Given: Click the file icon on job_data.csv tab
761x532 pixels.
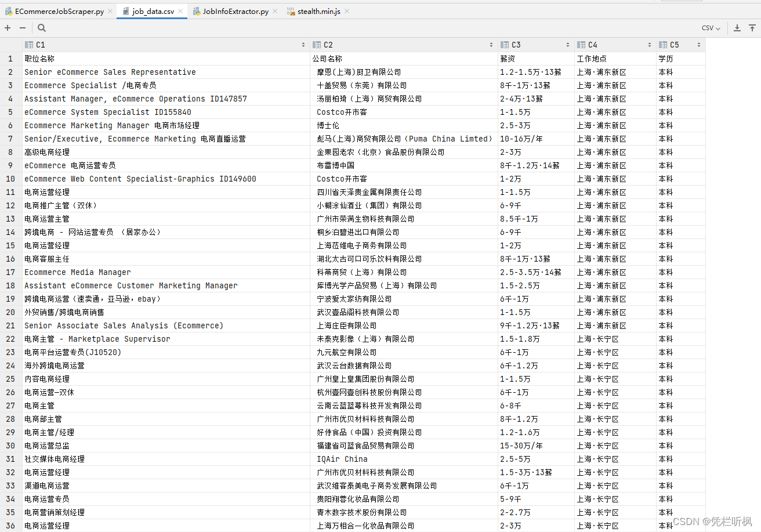Looking at the screenshot, I should 126,12.
